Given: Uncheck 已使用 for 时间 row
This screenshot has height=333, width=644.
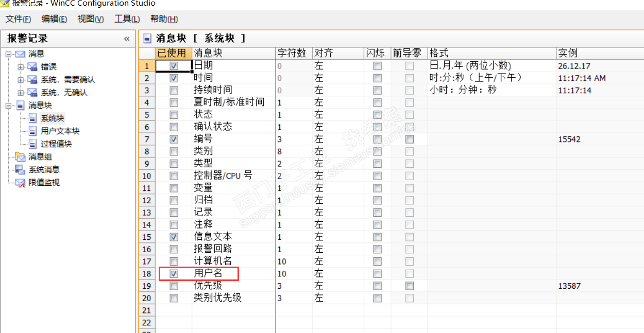Looking at the screenshot, I should pos(174,78).
